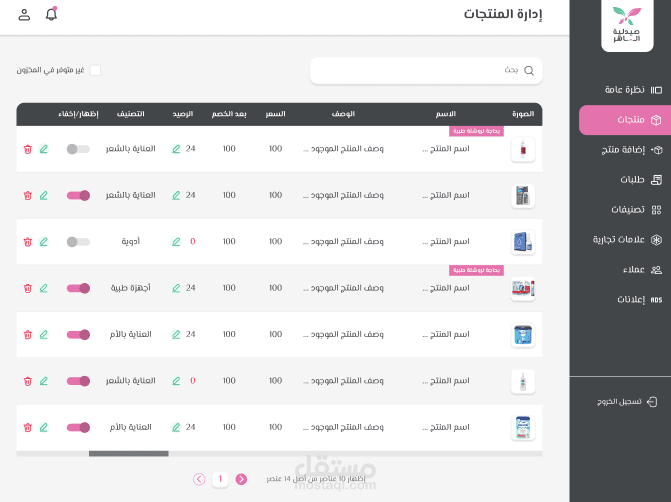Viewport: 671px width, 502px height.
Task: Delete the hidden العناية بالشعر product
Action: (x=28, y=149)
